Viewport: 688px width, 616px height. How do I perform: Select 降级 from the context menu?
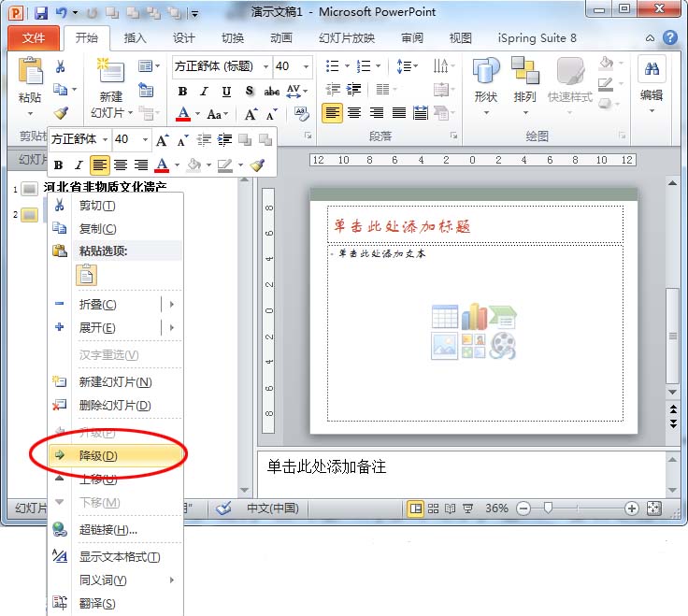(x=98, y=455)
